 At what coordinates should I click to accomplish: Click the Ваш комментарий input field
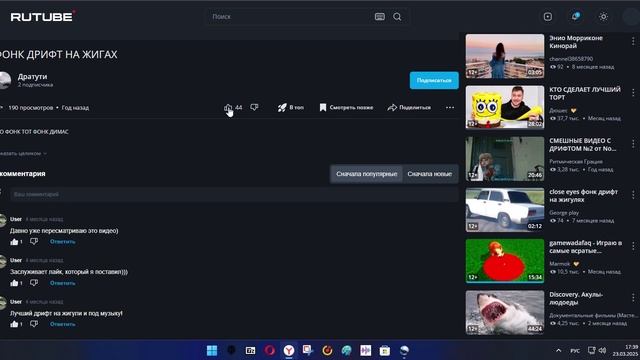(x=234, y=194)
